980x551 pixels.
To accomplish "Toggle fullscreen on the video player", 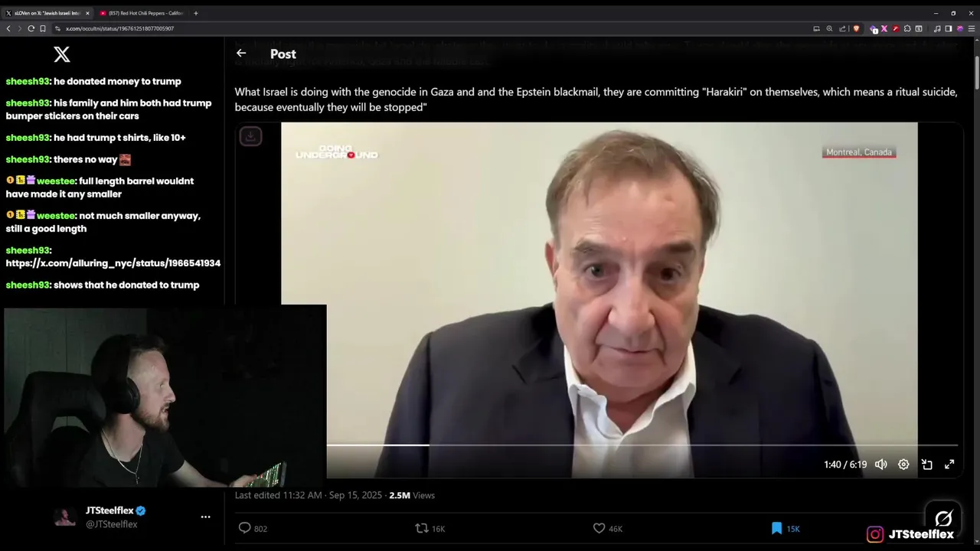I will (949, 465).
